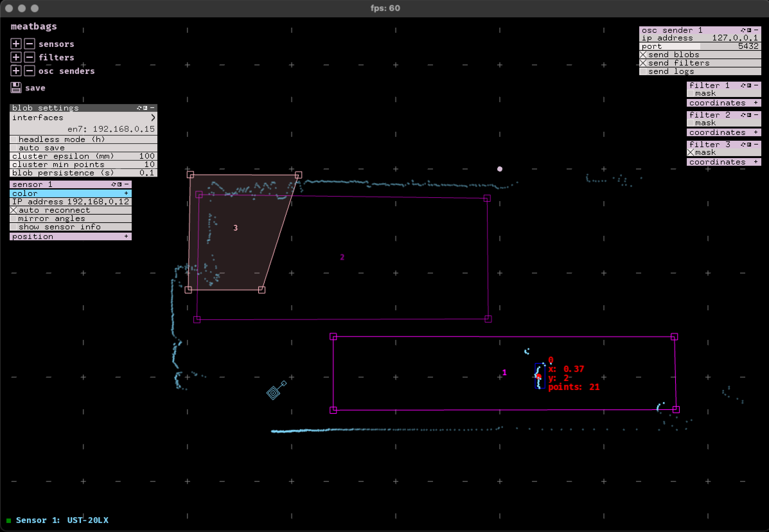
Task: Click load icon in sensor 1 header
Action: tap(114, 184)
